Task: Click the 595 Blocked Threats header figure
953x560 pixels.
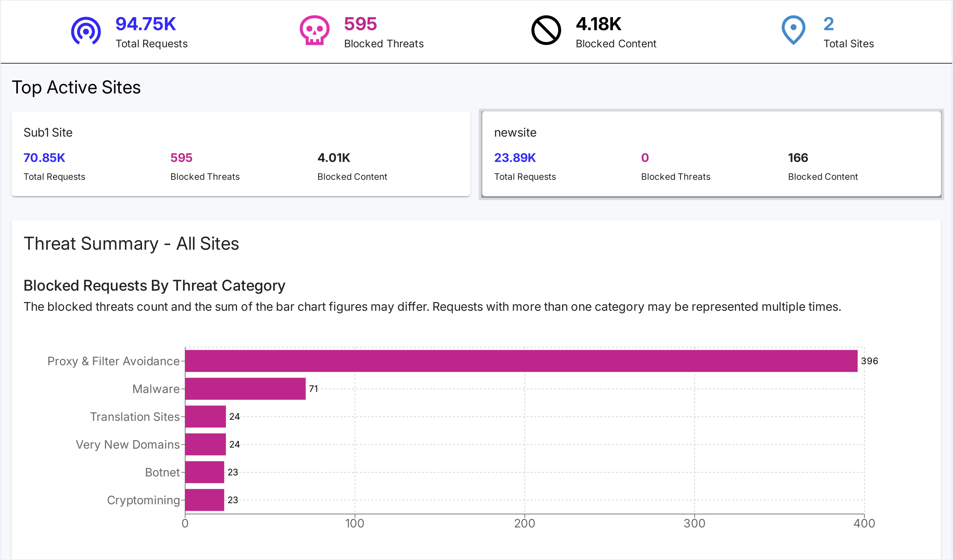Action: [360, 24]
